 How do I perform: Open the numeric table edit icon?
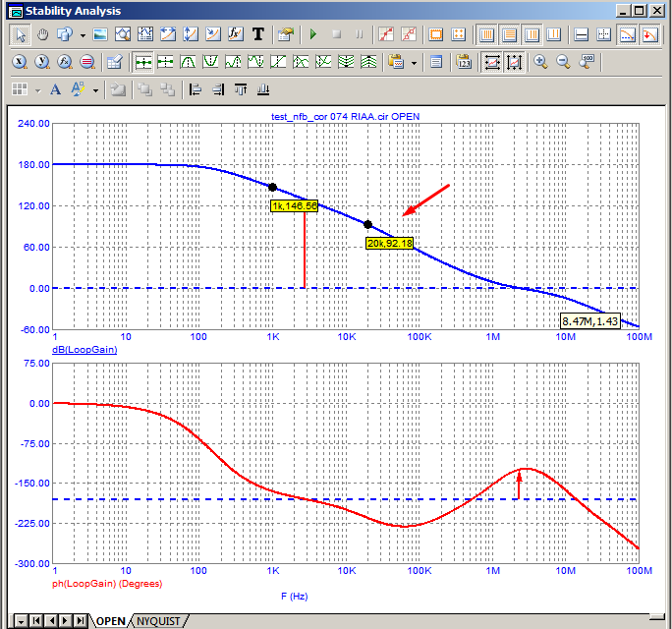(x=114, y=62)
